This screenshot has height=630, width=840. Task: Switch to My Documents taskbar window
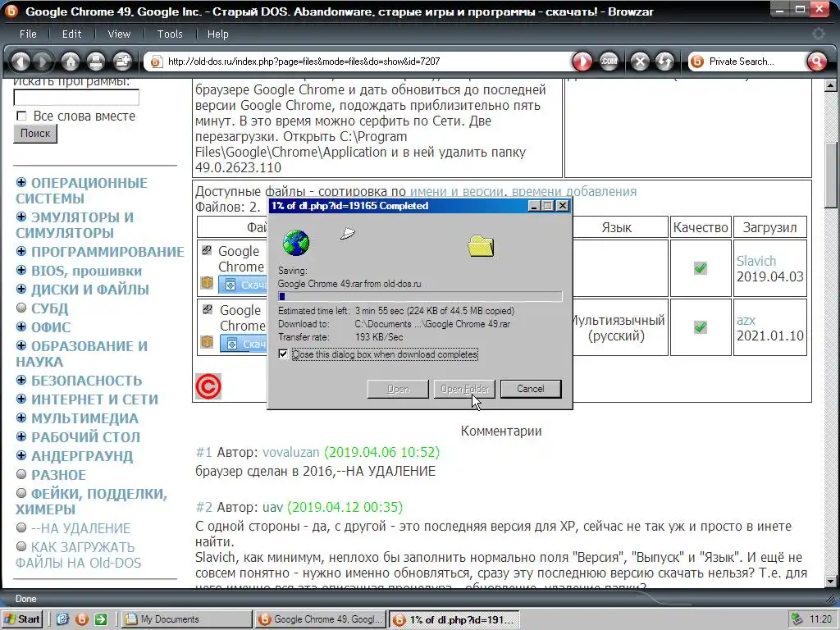[186, 619]
